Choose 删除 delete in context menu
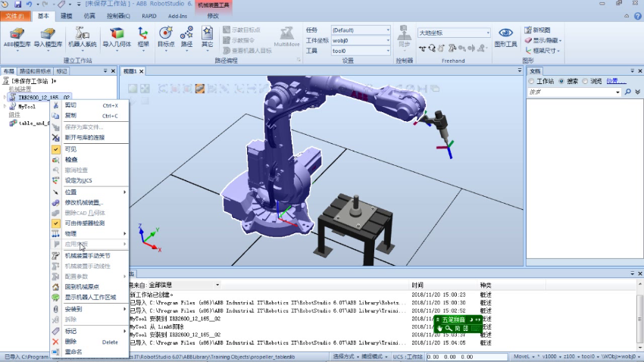This screenshot has width=644, height=362. [89, 342]
